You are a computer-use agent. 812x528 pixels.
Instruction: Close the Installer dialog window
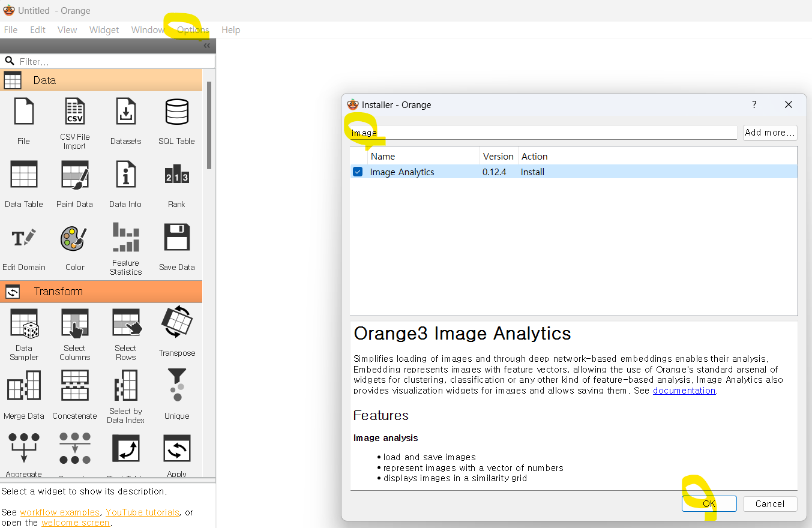click(x=789, y=104)
